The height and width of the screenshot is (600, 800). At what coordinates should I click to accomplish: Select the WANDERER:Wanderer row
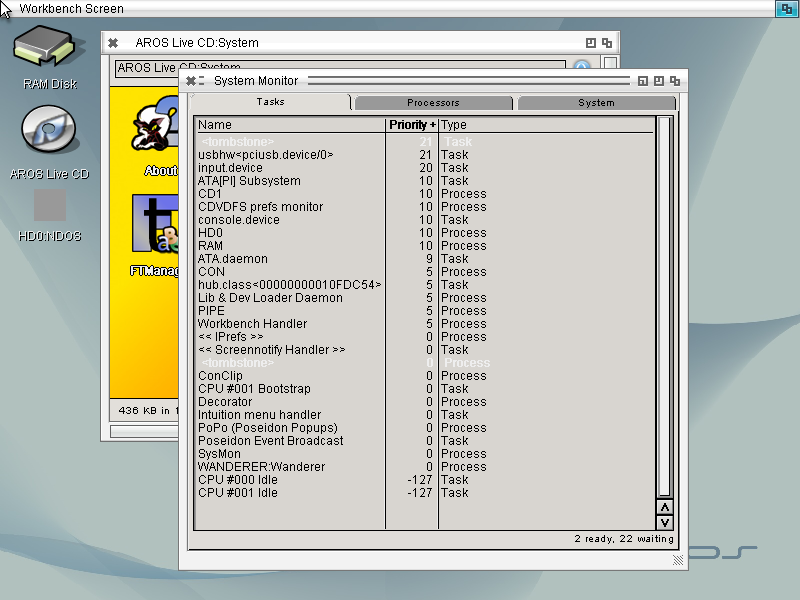(x=425, y=467)
